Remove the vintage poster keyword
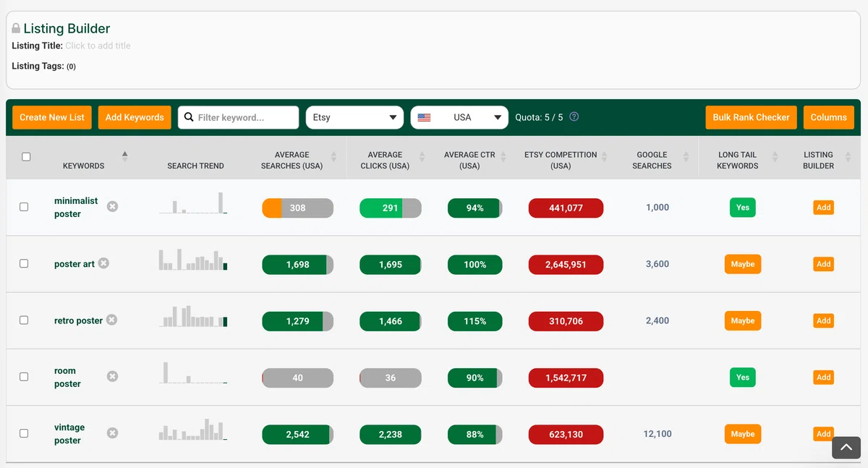This screenshot has width=868, height=468. 112,433
